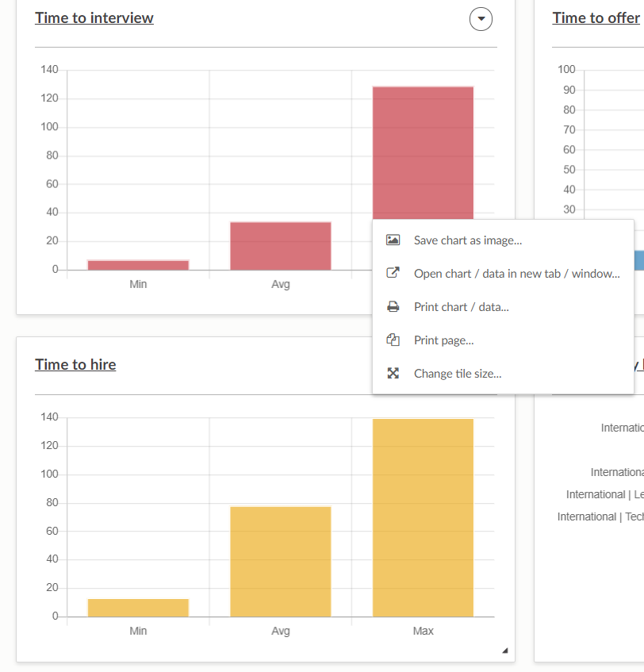Select 'Open chart / data in new tab / window...'

click(516, 274)
